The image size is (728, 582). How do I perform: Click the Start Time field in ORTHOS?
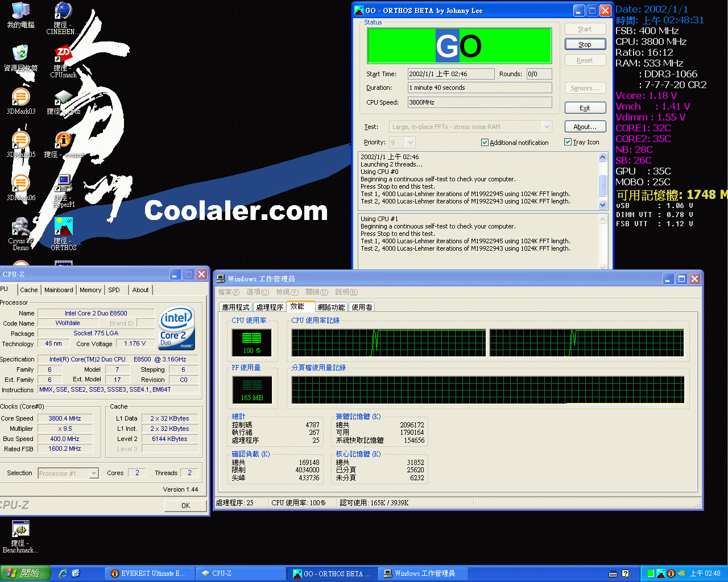coord(451,74)
